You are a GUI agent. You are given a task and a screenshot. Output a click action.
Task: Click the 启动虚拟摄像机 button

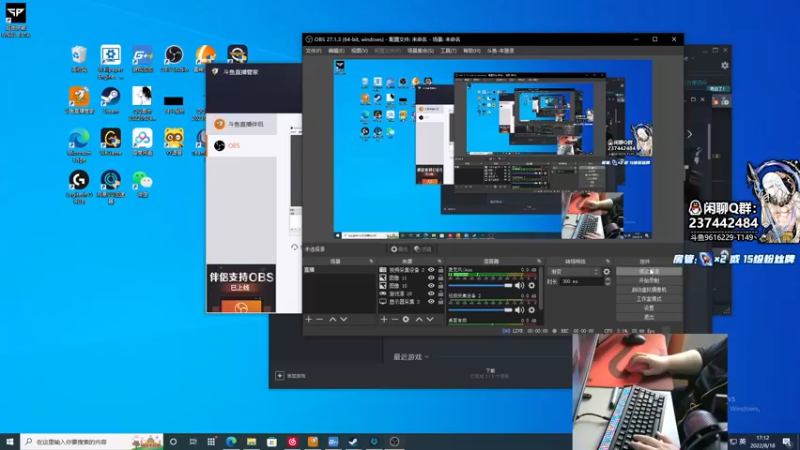tap(649, 290)
